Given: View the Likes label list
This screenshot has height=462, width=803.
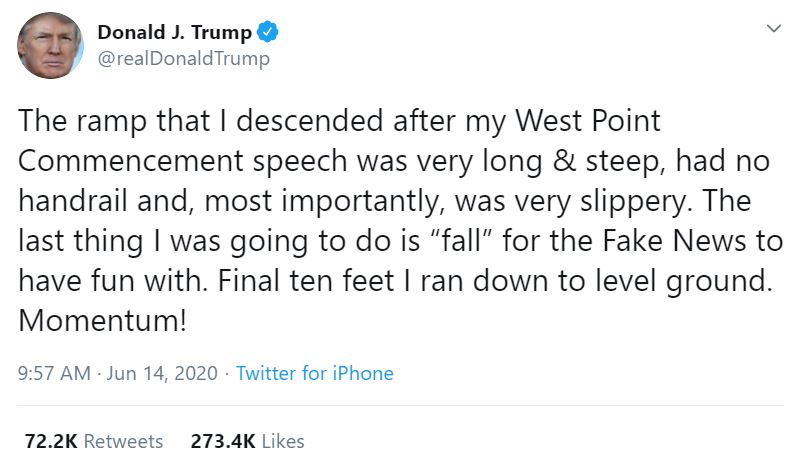Looking at the screenshot, I should tap(283, 441).
